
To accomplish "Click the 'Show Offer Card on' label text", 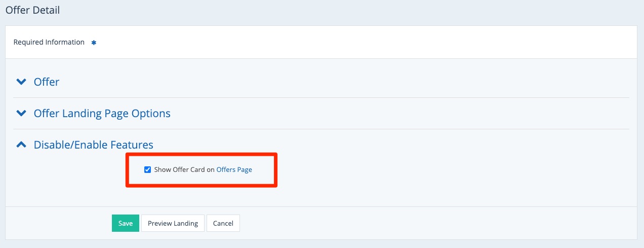I will (184, 170).
